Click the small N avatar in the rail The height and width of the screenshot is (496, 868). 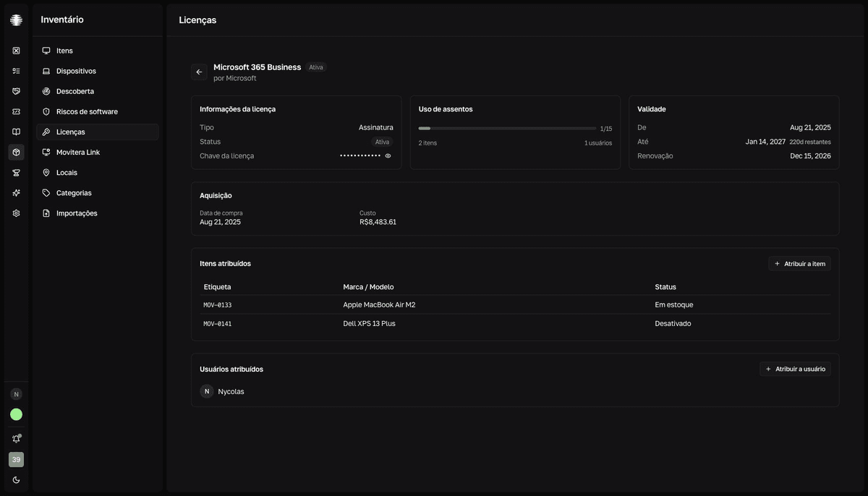[16, 394]
